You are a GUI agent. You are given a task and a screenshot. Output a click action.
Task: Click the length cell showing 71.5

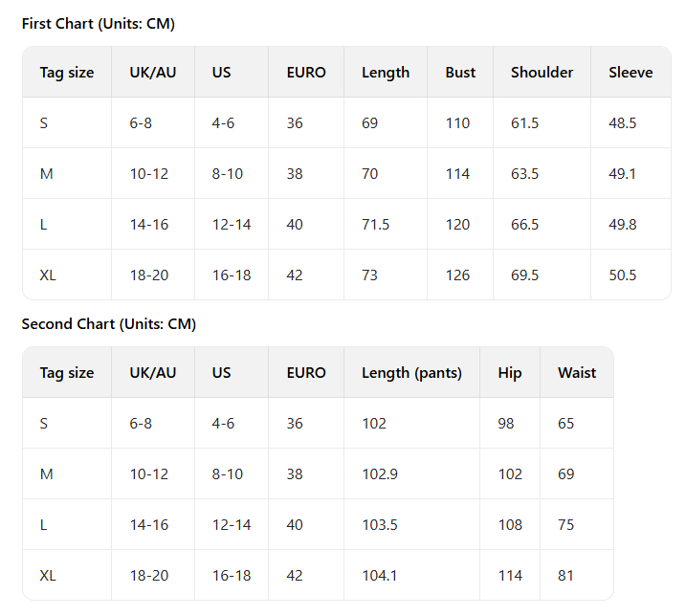(375, 225)
